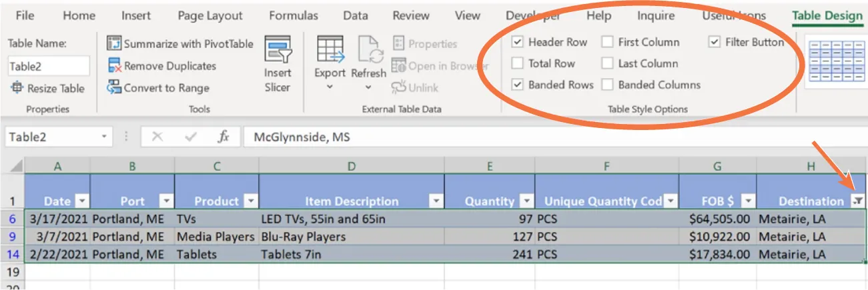Screen dimensions: 868x290
Task: Open the Date column filter dropdown
Action: tap(82, 201)
